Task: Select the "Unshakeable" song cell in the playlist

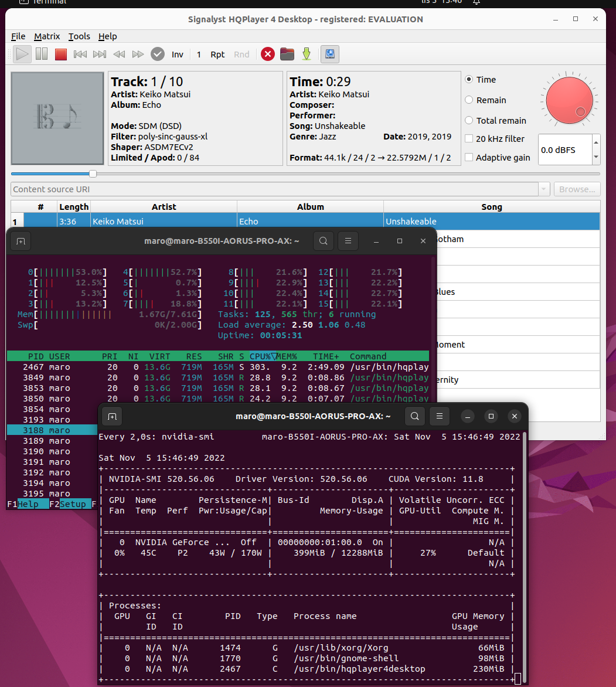Action: [x=492, y=221]
